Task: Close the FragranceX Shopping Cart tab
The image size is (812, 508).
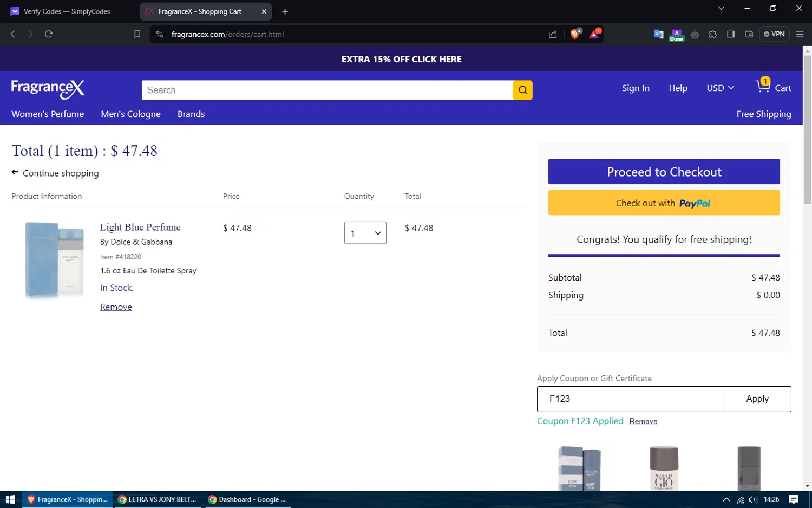Action: point(264,11)
